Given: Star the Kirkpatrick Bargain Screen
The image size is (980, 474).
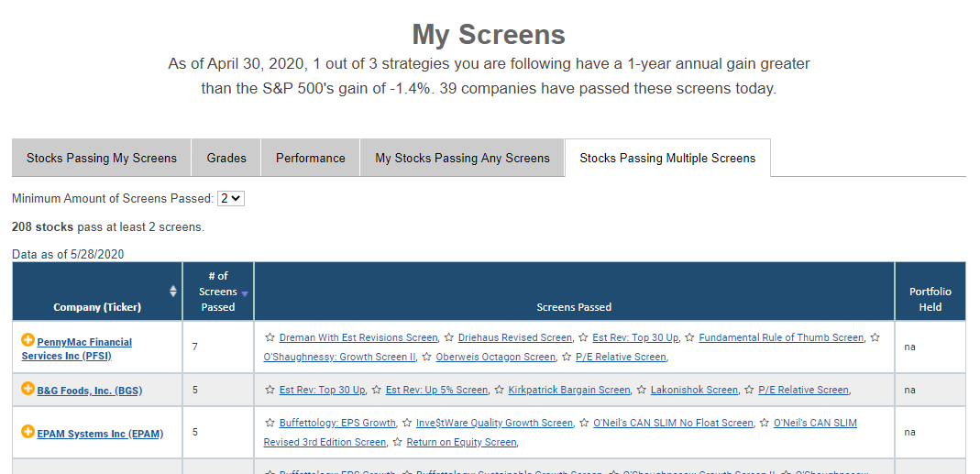Looking at the screenshot, I should (499, 390).
